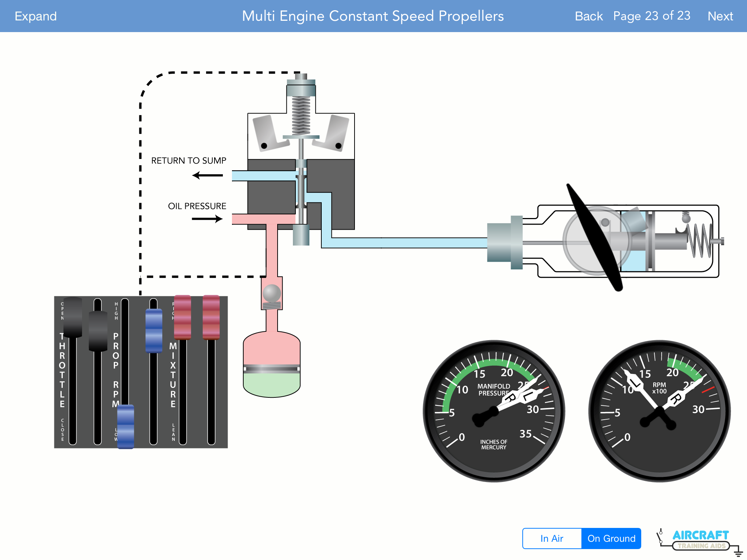Go Back to previous page
Image resolution: width=747 pixels, height=560 pixels.
[588, 16]
